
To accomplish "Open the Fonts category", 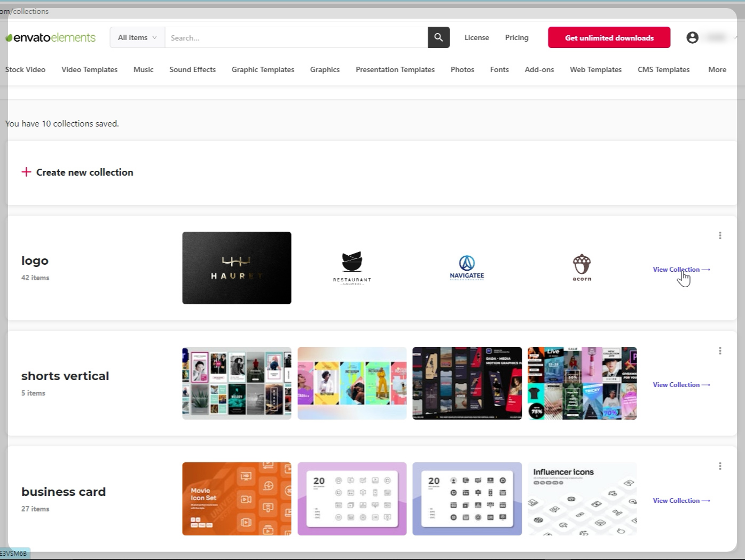I will (499, 69).
